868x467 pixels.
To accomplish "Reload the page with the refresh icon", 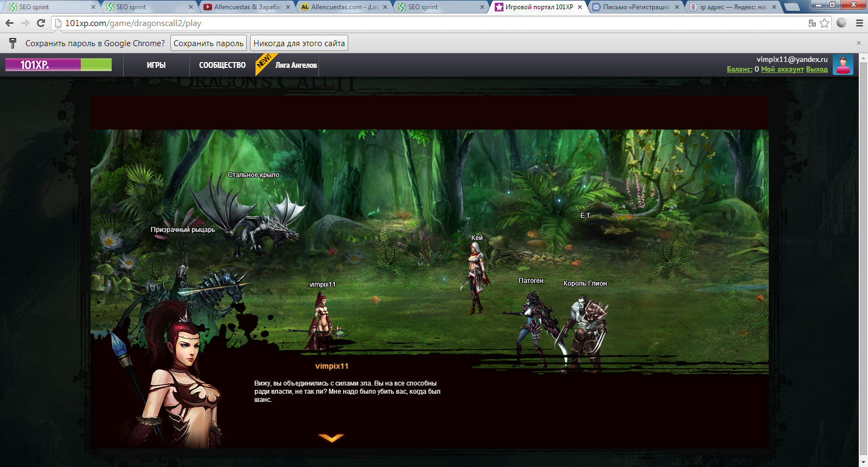I will (x=41, y=23).
